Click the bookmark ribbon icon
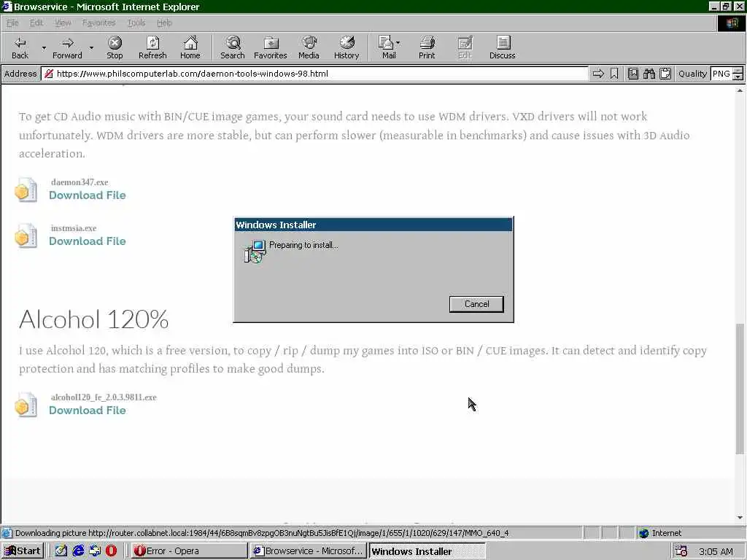Viewport: 747px width, 560px height. pos(614,74)
